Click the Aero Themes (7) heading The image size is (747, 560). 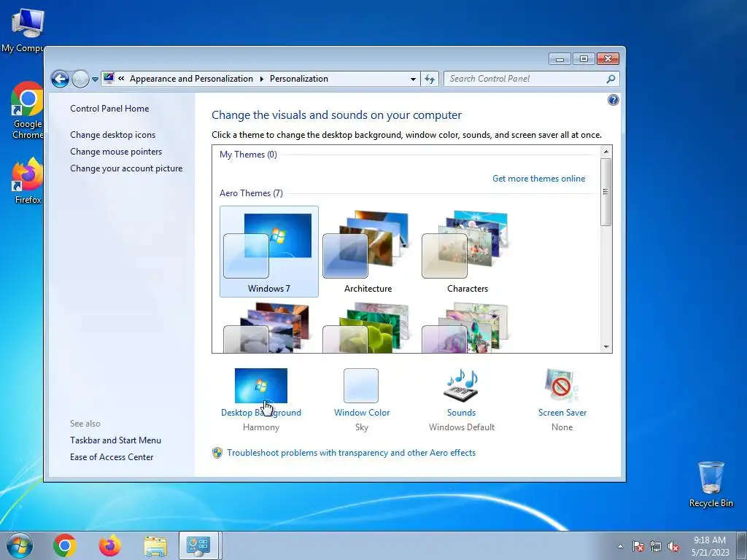point(251,192)
